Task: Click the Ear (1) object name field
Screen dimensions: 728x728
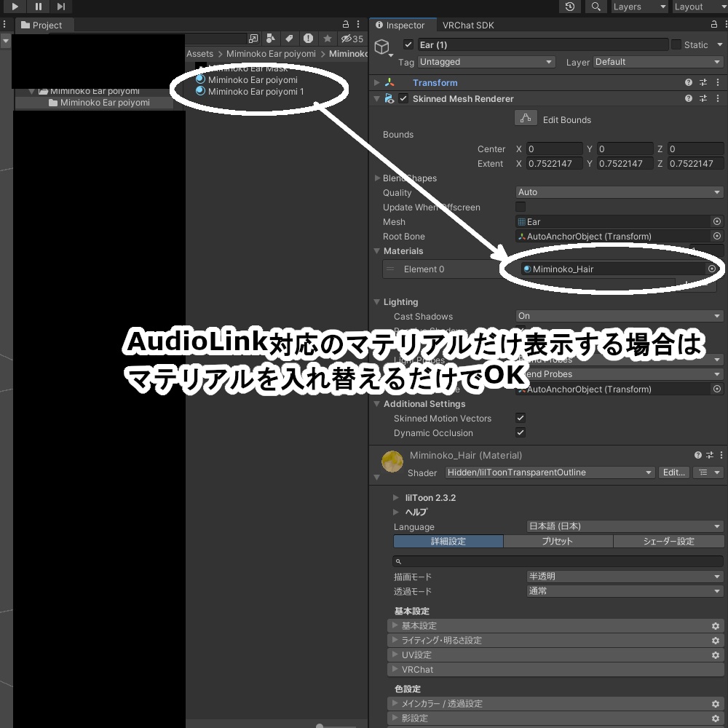Action: (x=543, y=44)
